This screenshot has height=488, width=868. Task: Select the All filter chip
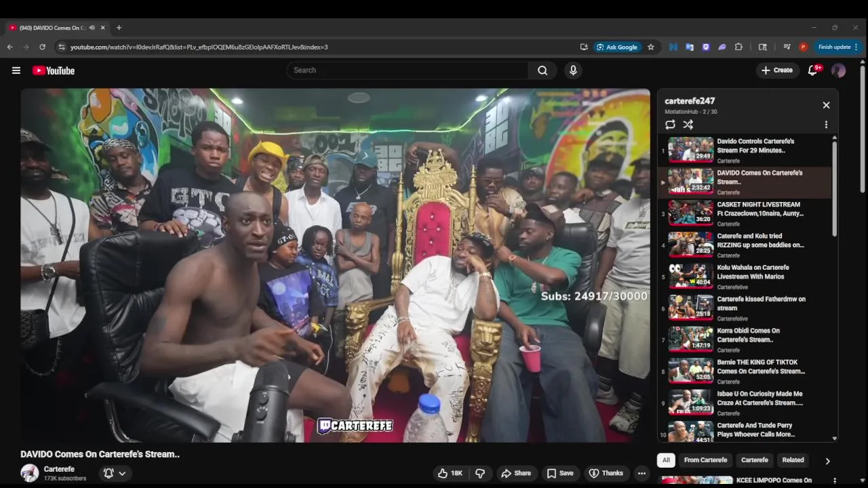click(666, 460)
